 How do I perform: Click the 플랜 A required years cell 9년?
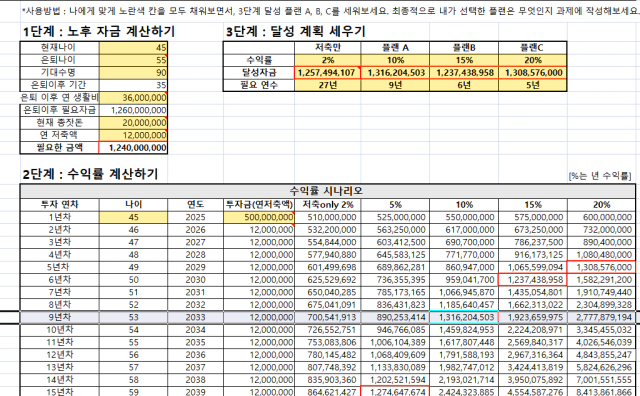[x=395, y=85]
